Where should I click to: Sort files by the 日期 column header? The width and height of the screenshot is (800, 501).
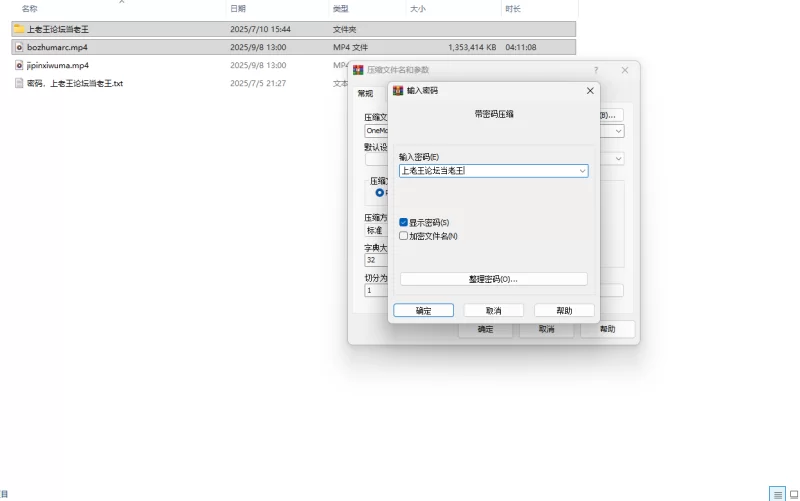[x=238, y=9]
